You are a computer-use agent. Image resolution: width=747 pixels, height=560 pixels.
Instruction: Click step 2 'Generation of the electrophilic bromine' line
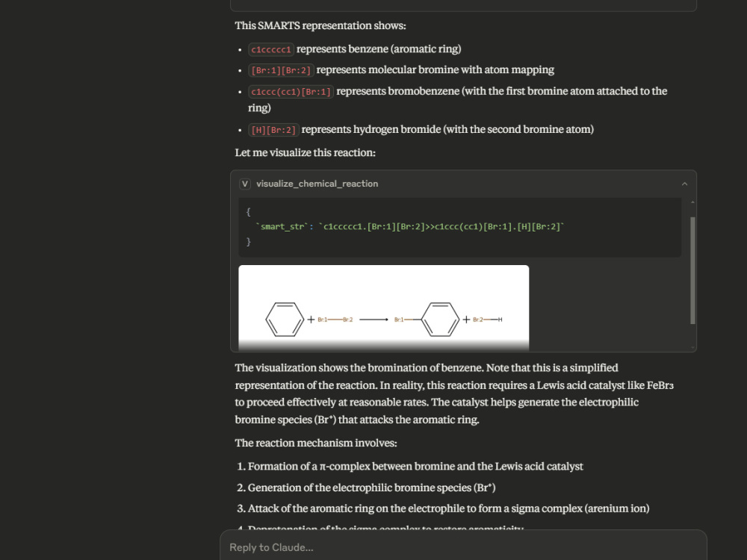[371, 488]
